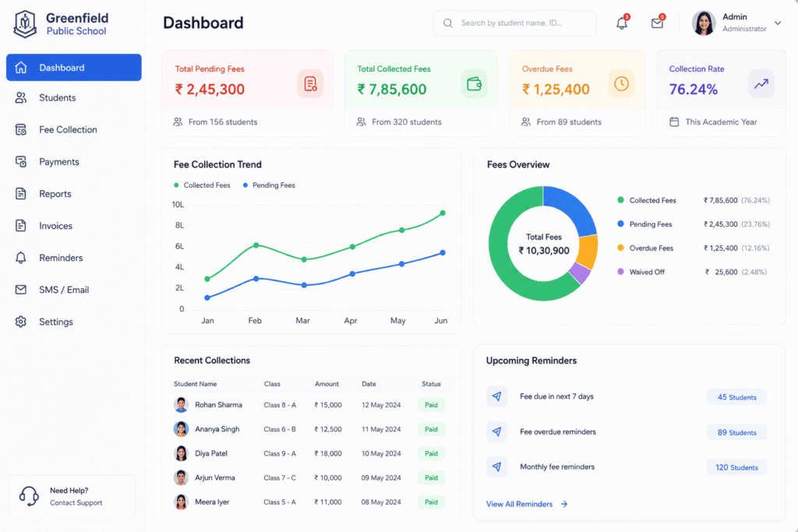Click the calendar icon beside This Academic Year
The width and height of the screenshot is (798, 532).
tap(674, 122)
